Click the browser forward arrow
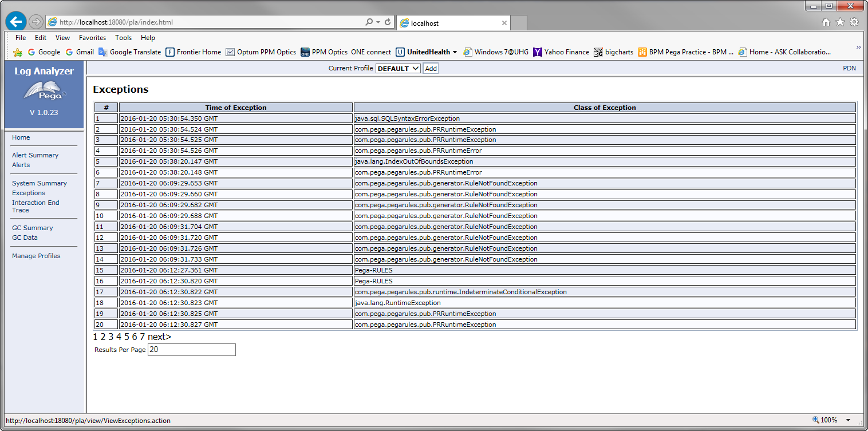The height and width of the screenshot is (431, 868). click(36, 22)
